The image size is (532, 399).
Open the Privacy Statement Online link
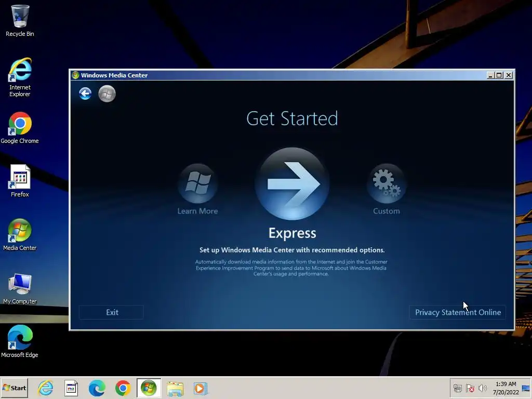pyautogui.click(x=457, y=312)
